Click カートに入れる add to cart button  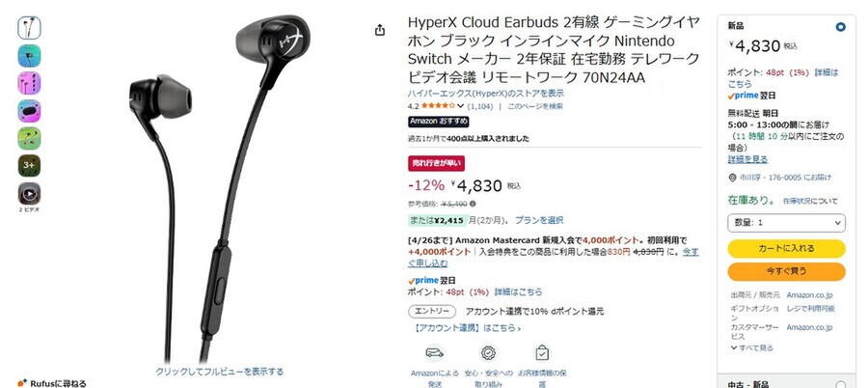click(786, 248)
